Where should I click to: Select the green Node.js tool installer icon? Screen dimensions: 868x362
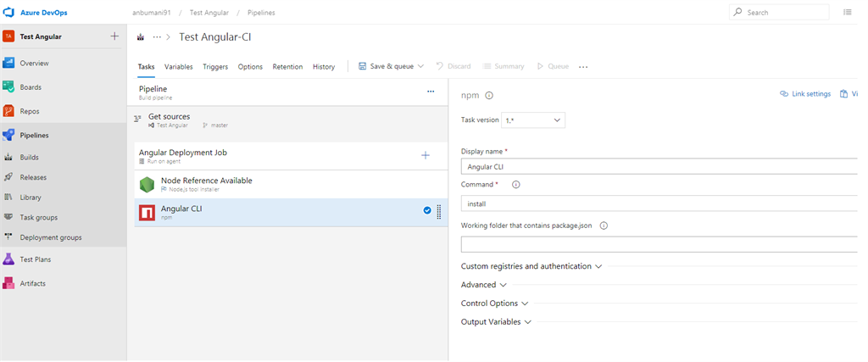pos(147,185)
